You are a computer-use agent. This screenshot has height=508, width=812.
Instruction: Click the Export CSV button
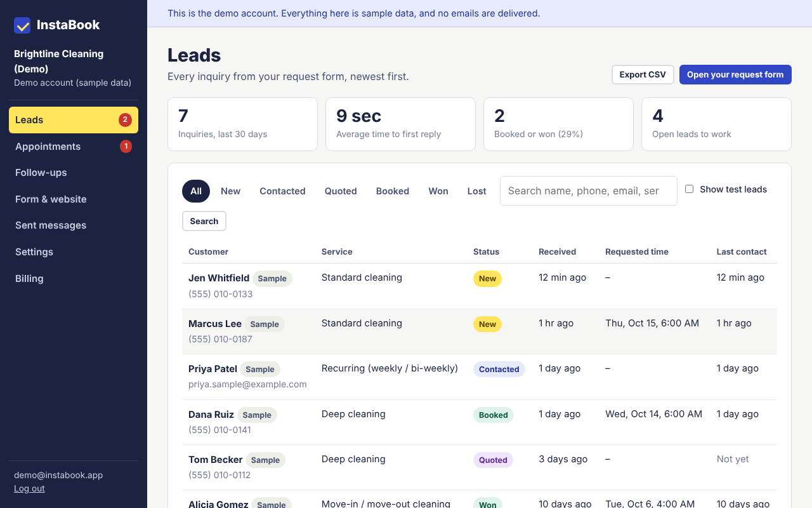coord(643,74)
